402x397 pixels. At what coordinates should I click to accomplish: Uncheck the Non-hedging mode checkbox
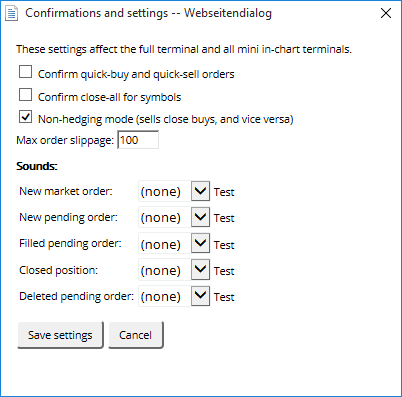pyautogui.click(x=25, y=117)
